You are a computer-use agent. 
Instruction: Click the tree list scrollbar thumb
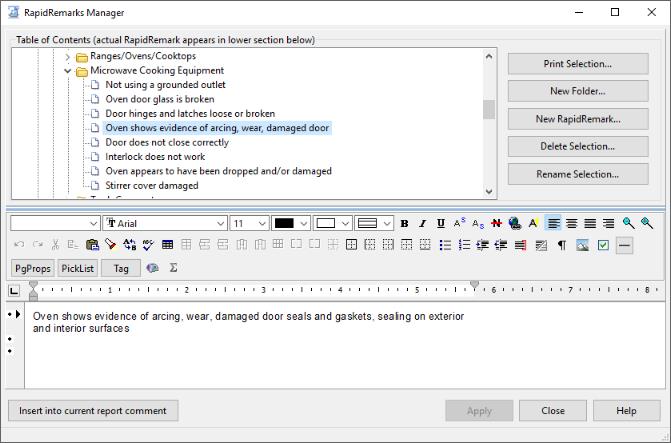point(489,110)
